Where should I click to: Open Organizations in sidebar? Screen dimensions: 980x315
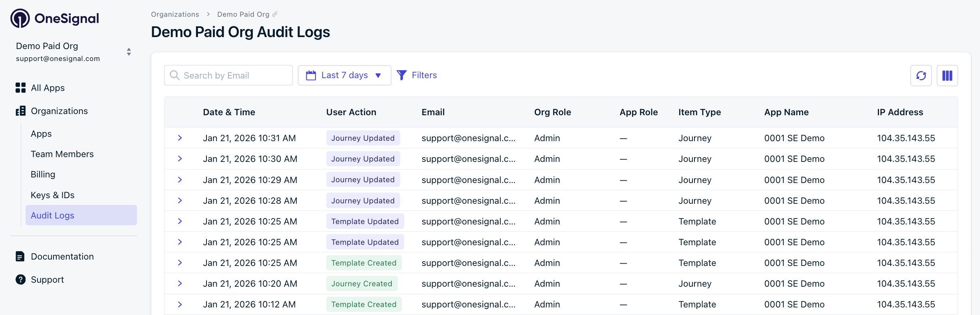pos(60,111)
